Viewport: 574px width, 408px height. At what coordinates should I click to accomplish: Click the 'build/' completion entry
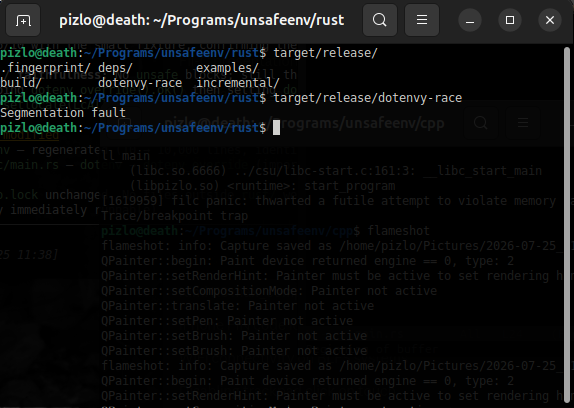pos(21,83)
